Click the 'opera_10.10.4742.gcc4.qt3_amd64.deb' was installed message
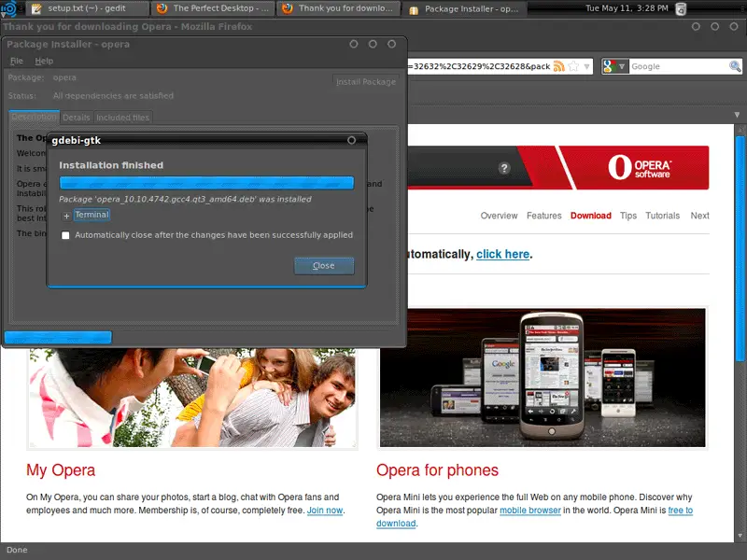Screen dimensions: 747x560 (185, 199)
